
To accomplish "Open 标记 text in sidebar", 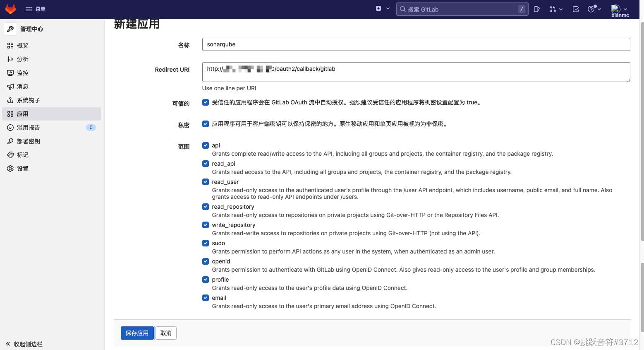I will [23, 155].
